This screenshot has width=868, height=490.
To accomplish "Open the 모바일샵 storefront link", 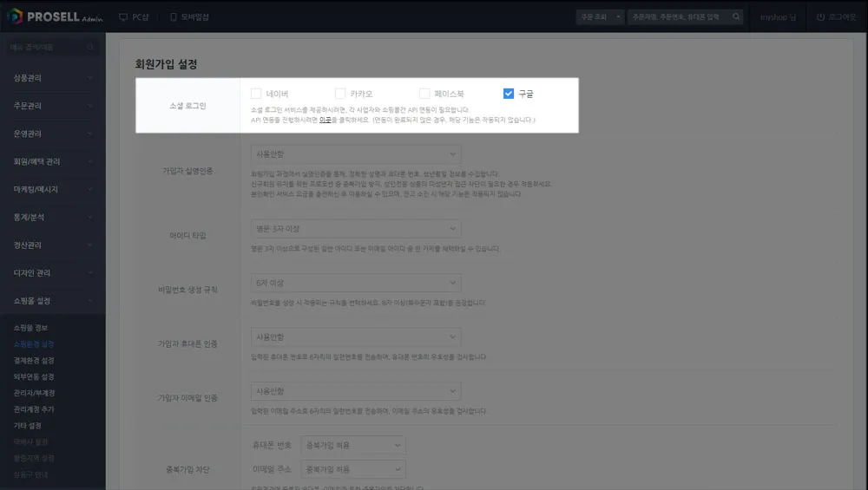I will pyautogui.click(x=189, y=17).
